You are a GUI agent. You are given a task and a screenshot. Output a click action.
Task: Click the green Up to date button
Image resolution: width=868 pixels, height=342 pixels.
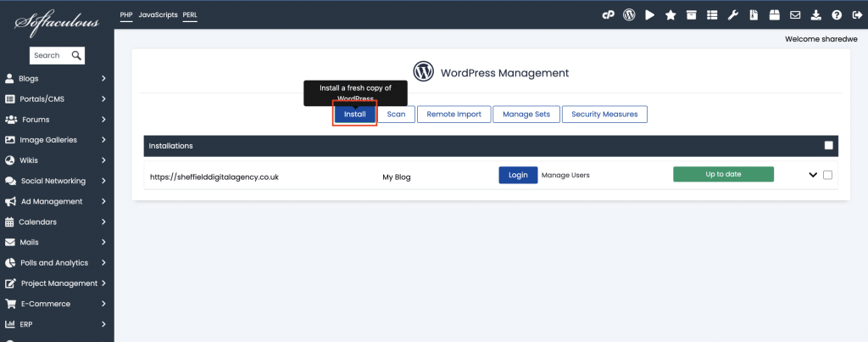(x=723, y=174)
